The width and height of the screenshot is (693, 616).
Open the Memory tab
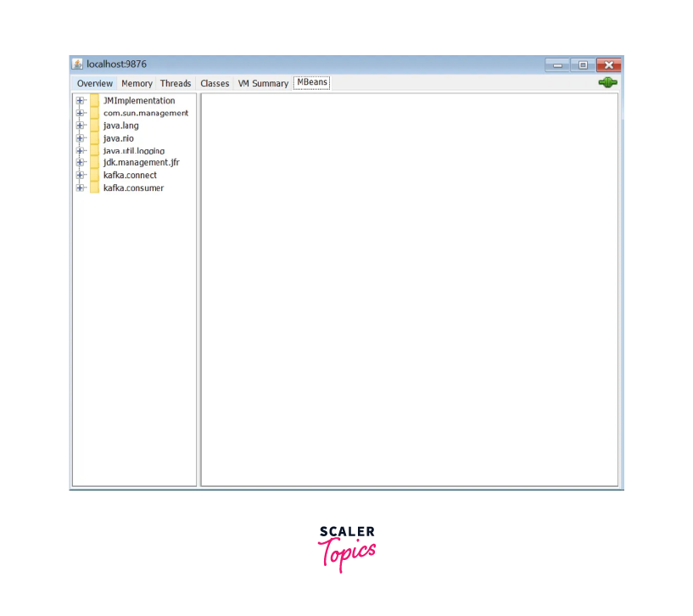point(137,84)
